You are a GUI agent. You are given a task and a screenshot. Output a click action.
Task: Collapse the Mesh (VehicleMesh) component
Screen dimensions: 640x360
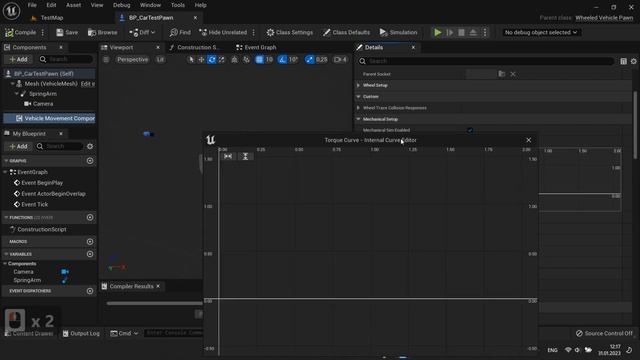[13, 84]
